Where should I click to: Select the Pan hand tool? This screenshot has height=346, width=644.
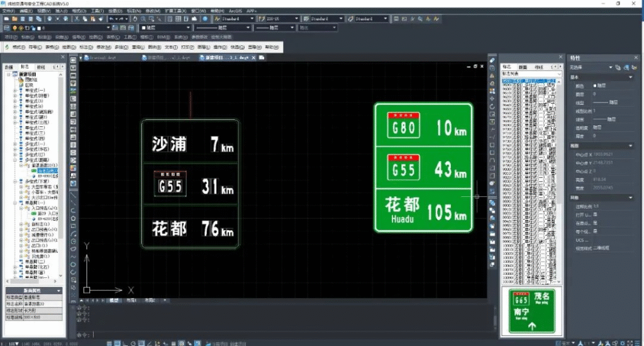click(x=135, y=19)
